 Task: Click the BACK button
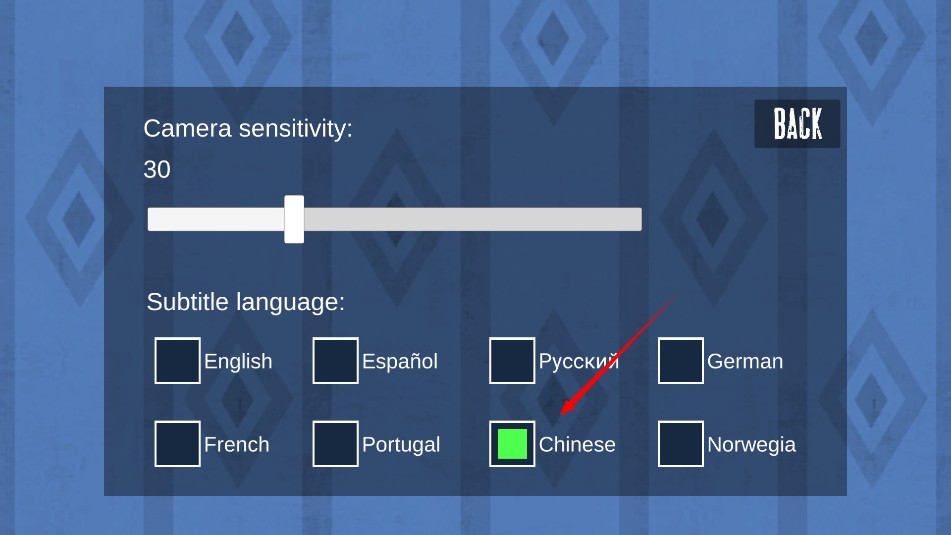point(797,124)
